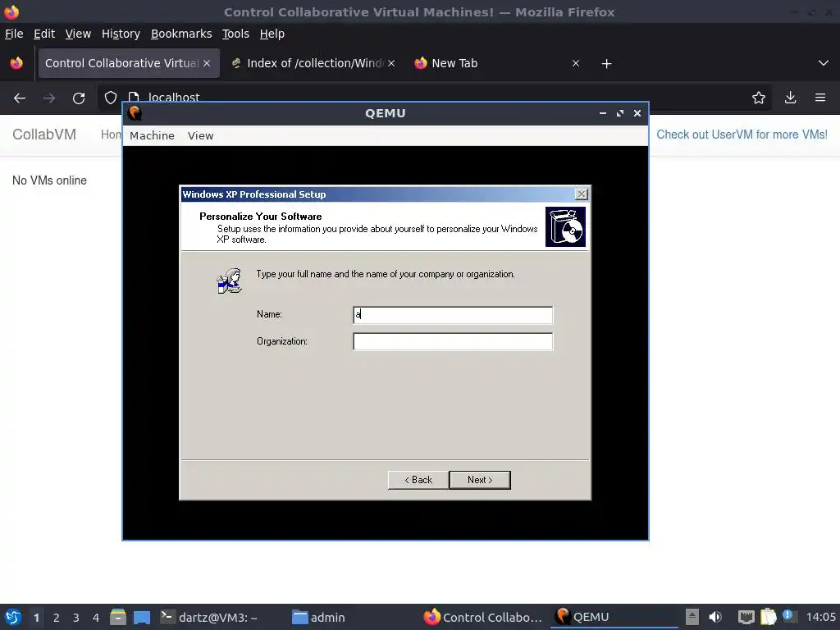Open Firefox Bookmarks menu
The width and height of the screenshot is (840, 630).
181,34
